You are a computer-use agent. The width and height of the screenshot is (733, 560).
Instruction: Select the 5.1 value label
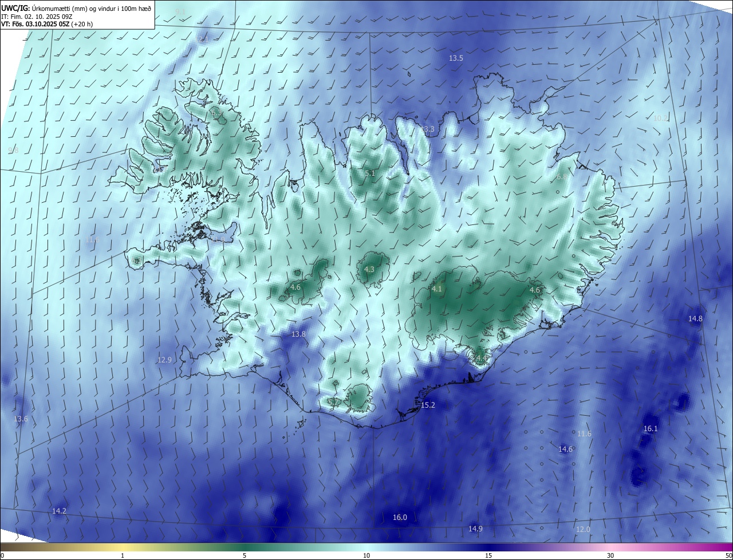(370, 173)
